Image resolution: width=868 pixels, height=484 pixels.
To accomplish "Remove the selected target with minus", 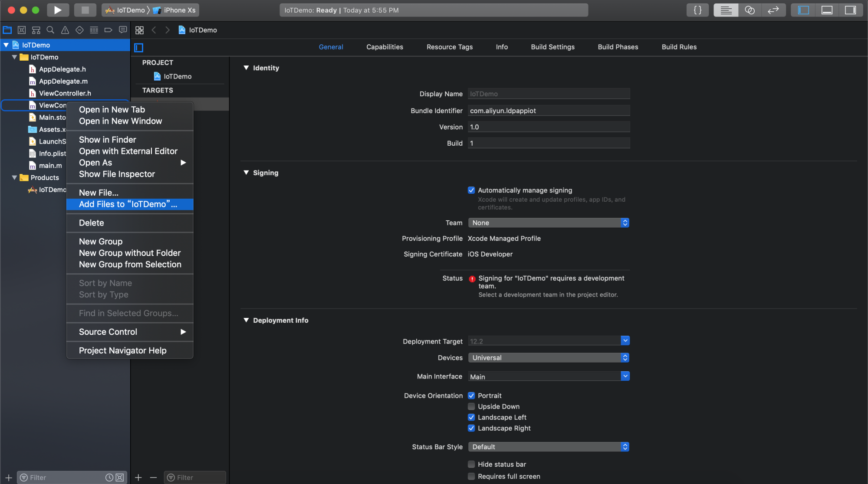I will (153, 477).
